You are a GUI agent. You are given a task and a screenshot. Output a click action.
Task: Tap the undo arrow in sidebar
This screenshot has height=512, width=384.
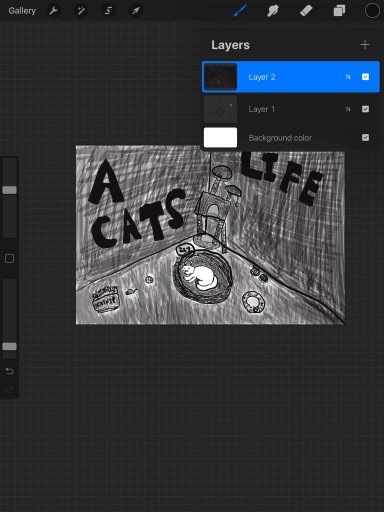10,371
